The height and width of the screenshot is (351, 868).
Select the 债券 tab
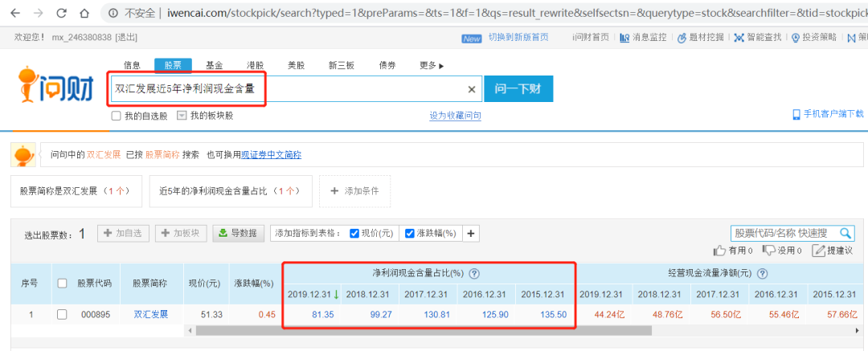click(x=387, y=65)
